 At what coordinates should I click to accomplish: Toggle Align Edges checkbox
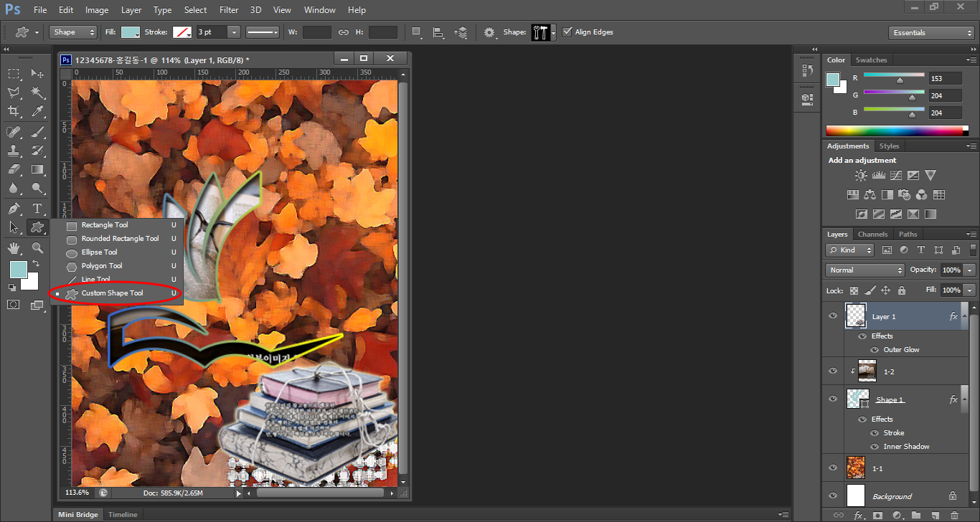click(567, 32)
